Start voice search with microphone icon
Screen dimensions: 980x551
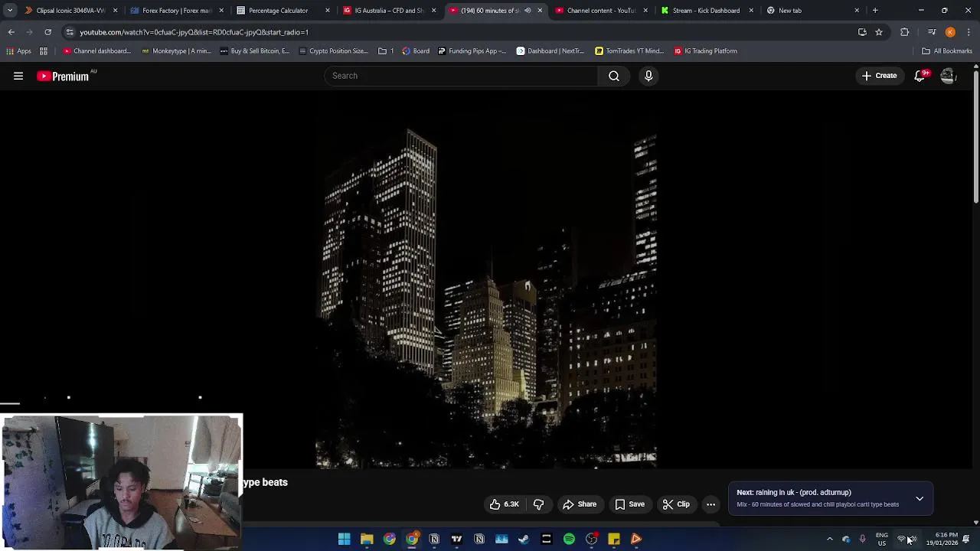(x=648, y=76)
